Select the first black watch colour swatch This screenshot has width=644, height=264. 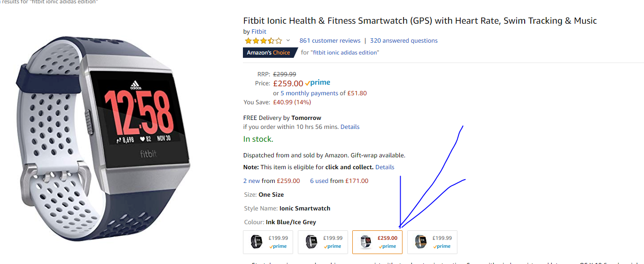click(268, 242)
